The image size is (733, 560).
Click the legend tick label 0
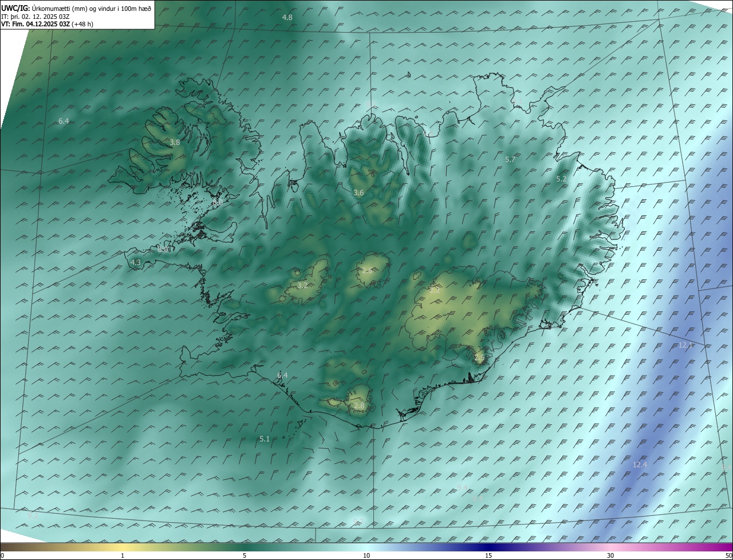click(x=2, y=556)
